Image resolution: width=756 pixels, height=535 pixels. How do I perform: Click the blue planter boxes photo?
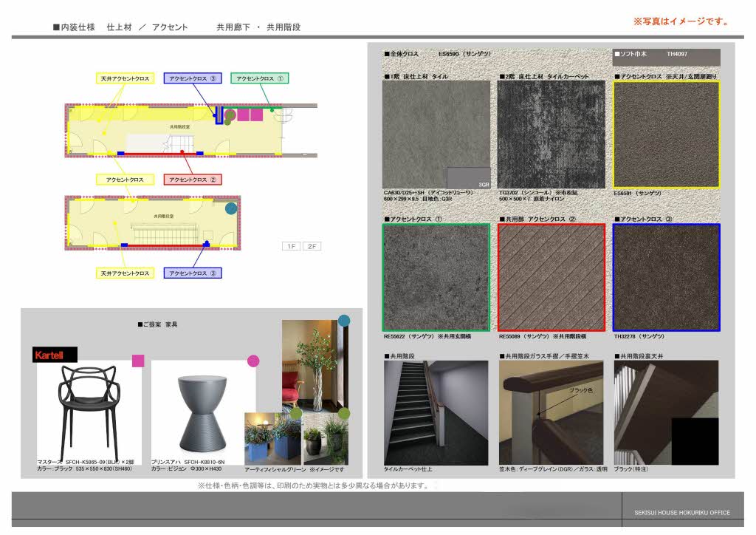coord(271,439)
